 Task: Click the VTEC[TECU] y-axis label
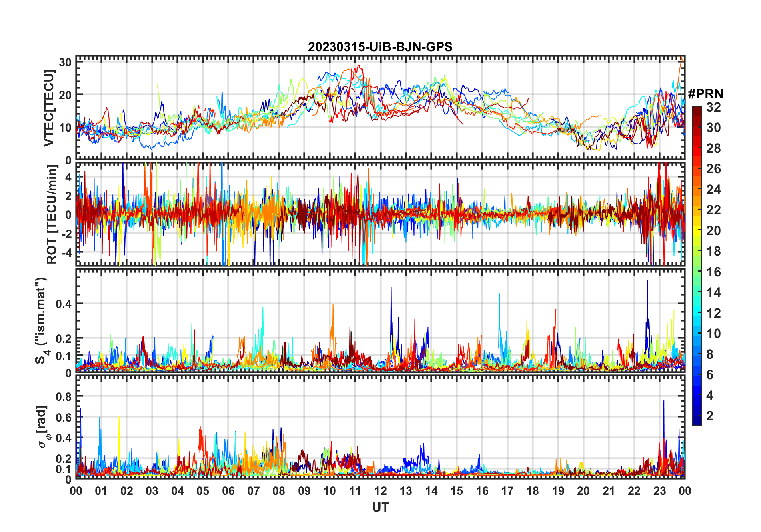click(49, 108)
